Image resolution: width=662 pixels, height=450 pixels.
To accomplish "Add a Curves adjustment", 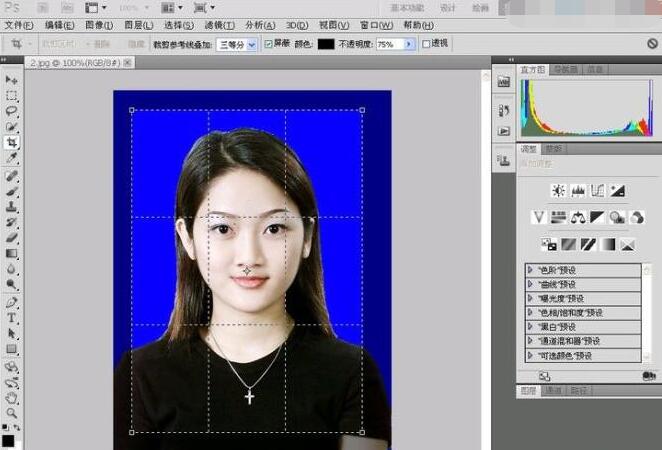I will (x=597, y=191).
